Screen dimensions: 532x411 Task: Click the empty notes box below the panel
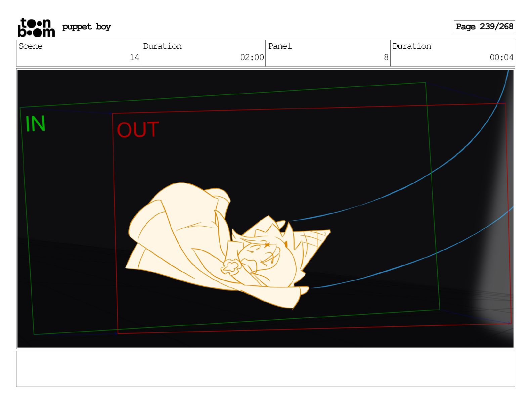click(265, 369)
